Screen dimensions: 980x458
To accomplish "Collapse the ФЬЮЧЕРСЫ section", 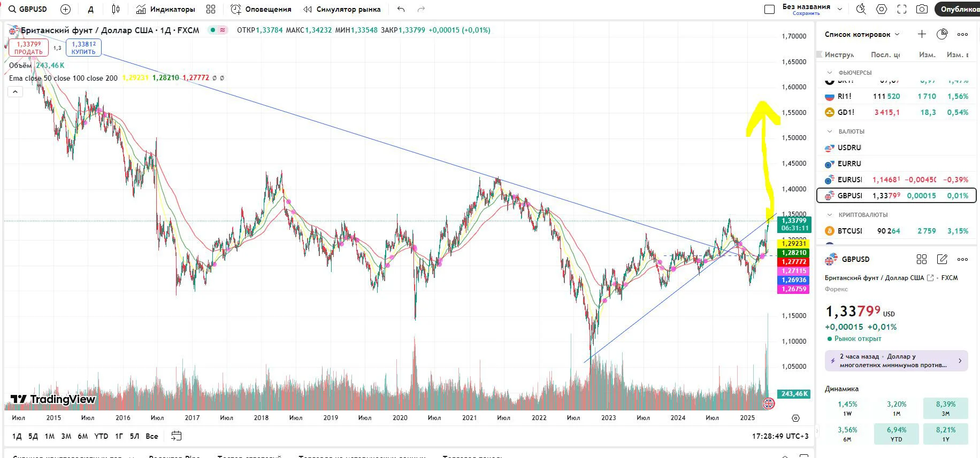I will pos(830,73).
